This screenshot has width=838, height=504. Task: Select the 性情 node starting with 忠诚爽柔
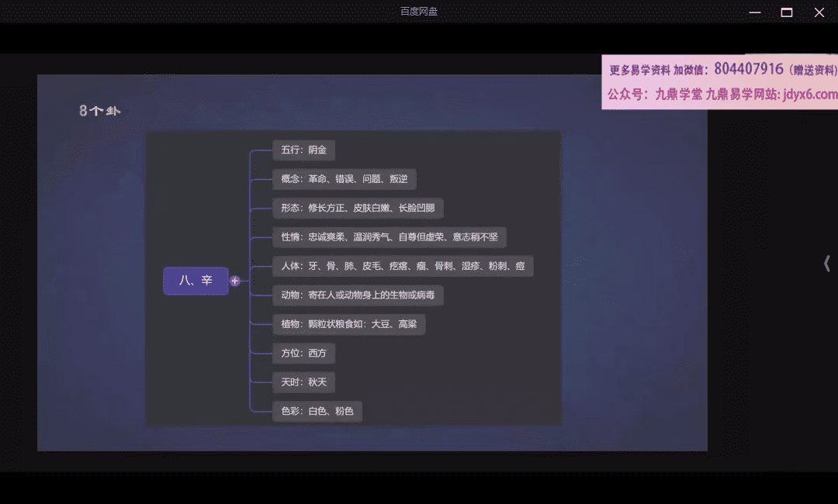[389, 237]
